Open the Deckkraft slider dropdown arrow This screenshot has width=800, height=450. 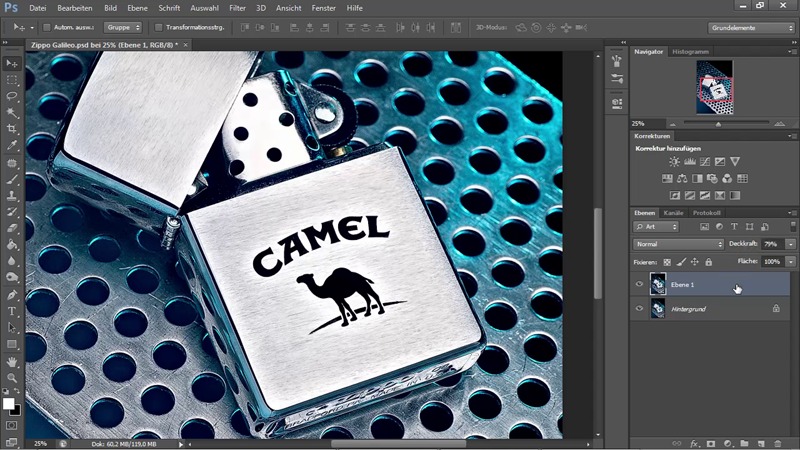coord(791,244)
